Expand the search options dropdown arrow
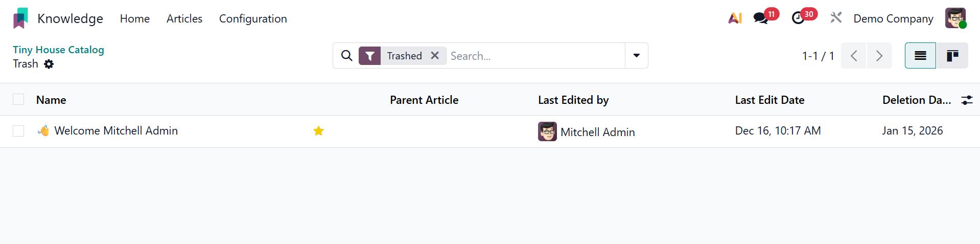The width and height of the screenshot is (980, 244). coord(637,56)
